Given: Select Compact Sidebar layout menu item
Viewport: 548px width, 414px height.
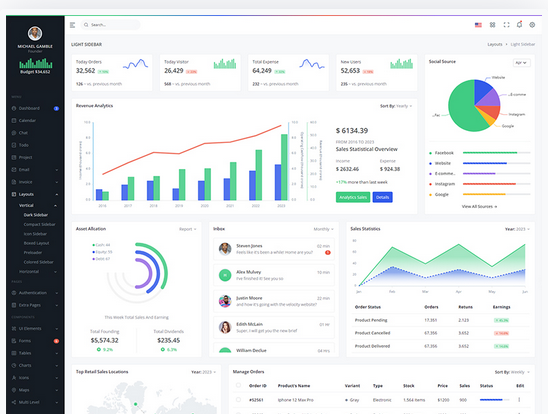Looking at the screenshot, I should (x=39, y=224).
